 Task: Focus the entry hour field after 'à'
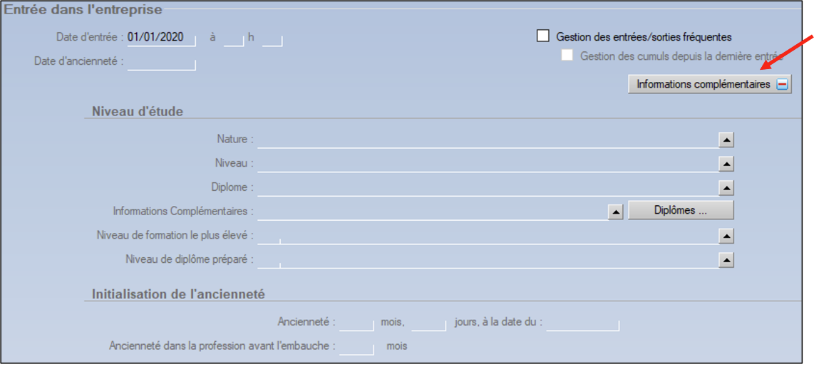233,38
